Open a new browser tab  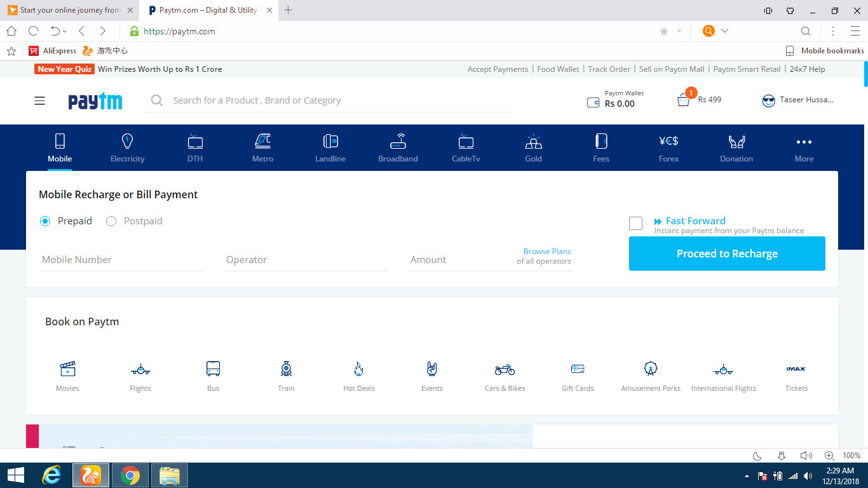coord(288,10)
